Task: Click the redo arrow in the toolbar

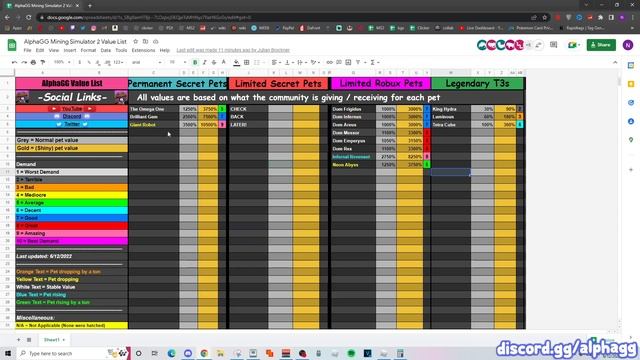Action: (x=24, y=62)
